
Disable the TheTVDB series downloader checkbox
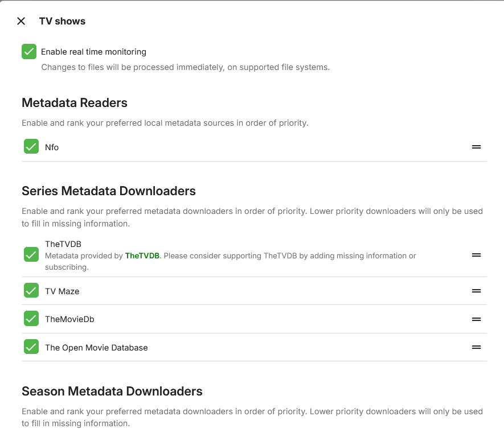pyautogui.click(x=31, y=254)
